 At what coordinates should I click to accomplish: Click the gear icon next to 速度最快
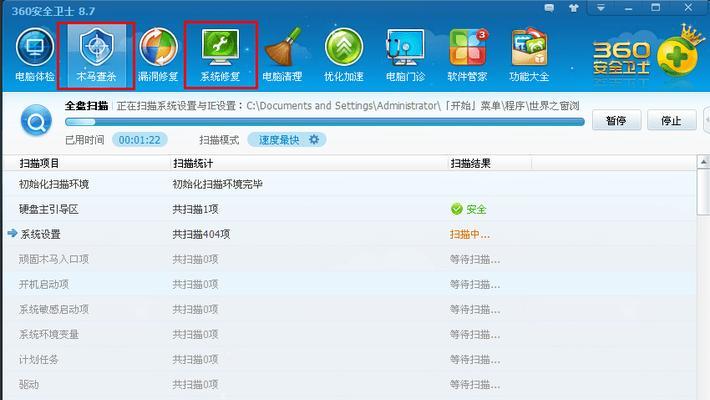click(314, 140)
